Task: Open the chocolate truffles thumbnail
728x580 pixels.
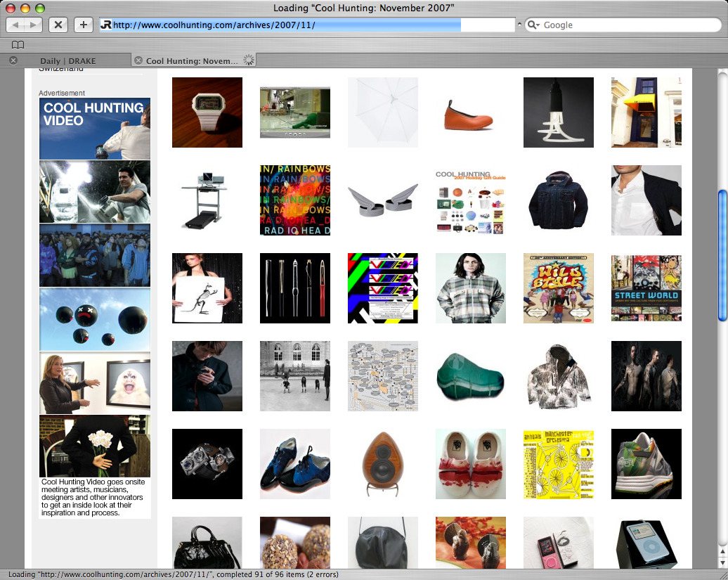Action: [295, 543]
